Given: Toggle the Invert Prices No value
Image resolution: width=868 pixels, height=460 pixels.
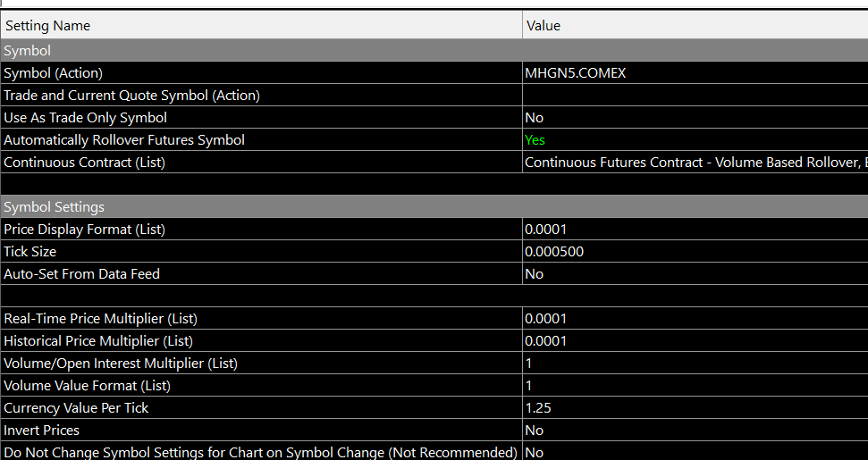Looking at the screenshot, I should [x=535, y=431].
